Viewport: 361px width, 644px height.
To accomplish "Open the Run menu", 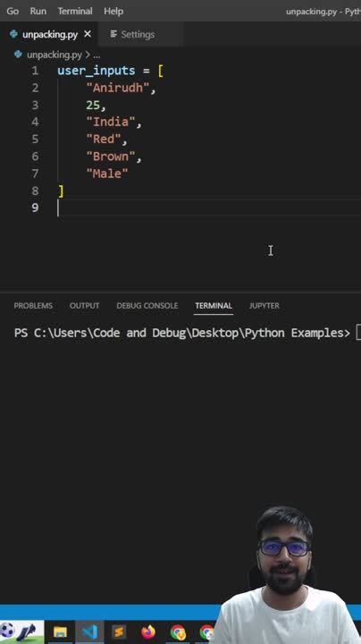I will [x=38, y=11].
